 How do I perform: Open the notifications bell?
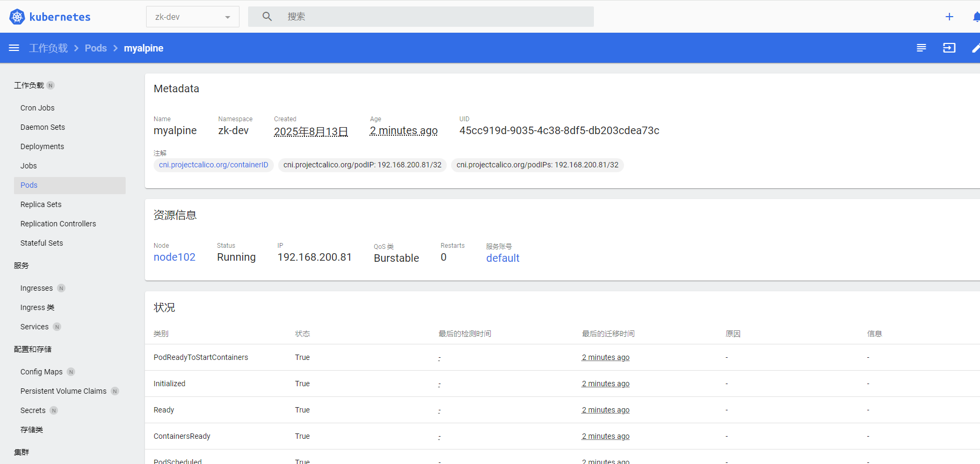tap(976, 17)
